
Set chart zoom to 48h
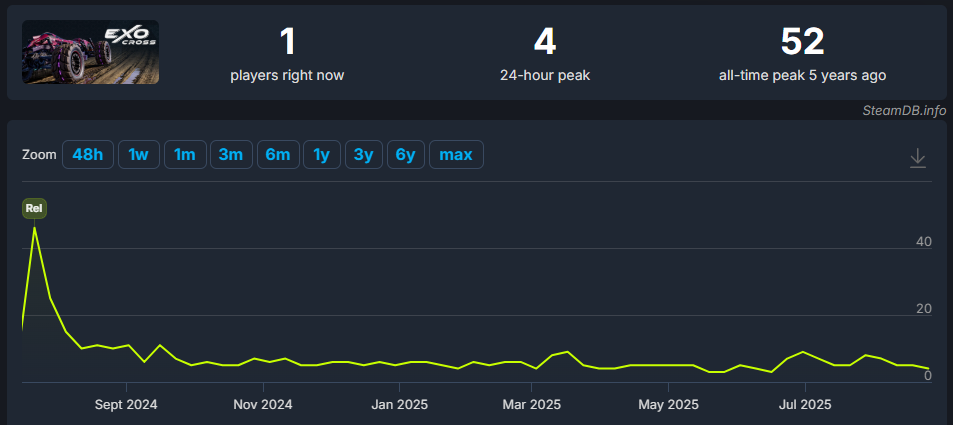[88, 154]
